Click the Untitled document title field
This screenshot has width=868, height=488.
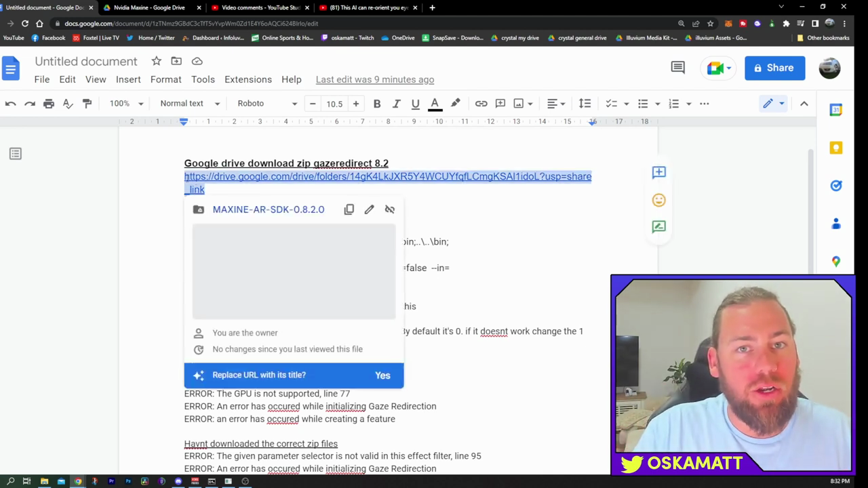86,61
